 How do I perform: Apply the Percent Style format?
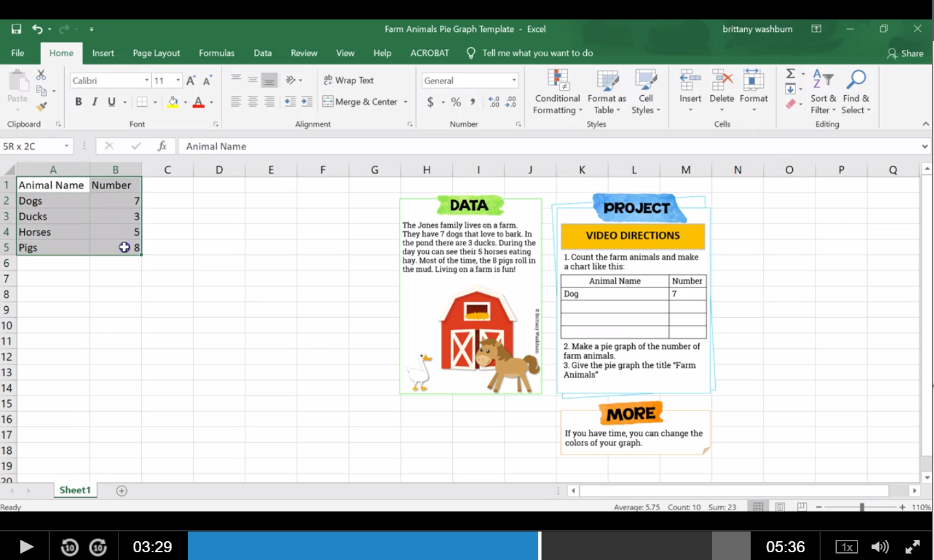(x=457, y=103)
